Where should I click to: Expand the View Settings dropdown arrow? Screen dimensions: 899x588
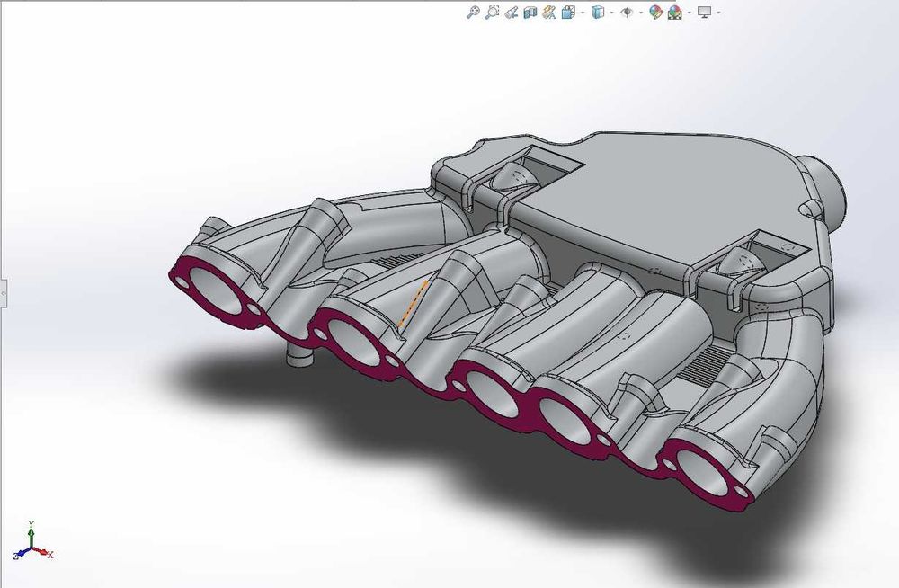click(x=718, y=12)
